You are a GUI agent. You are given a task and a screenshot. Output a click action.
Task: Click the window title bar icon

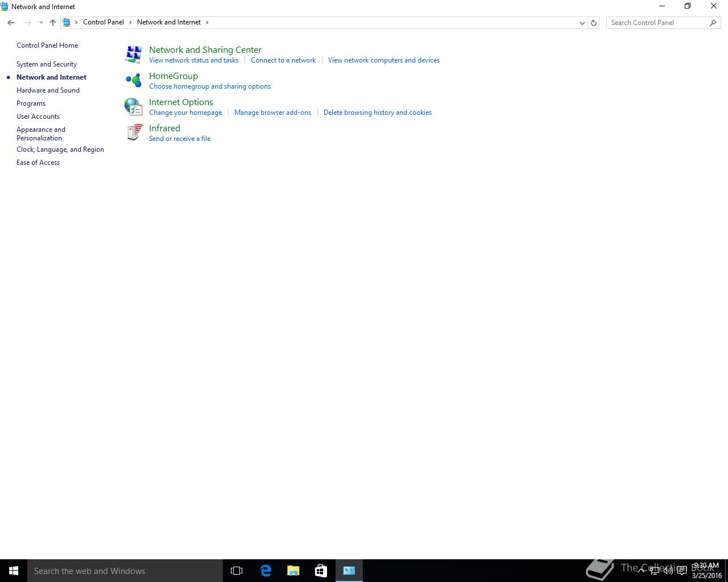click(5, 6)
